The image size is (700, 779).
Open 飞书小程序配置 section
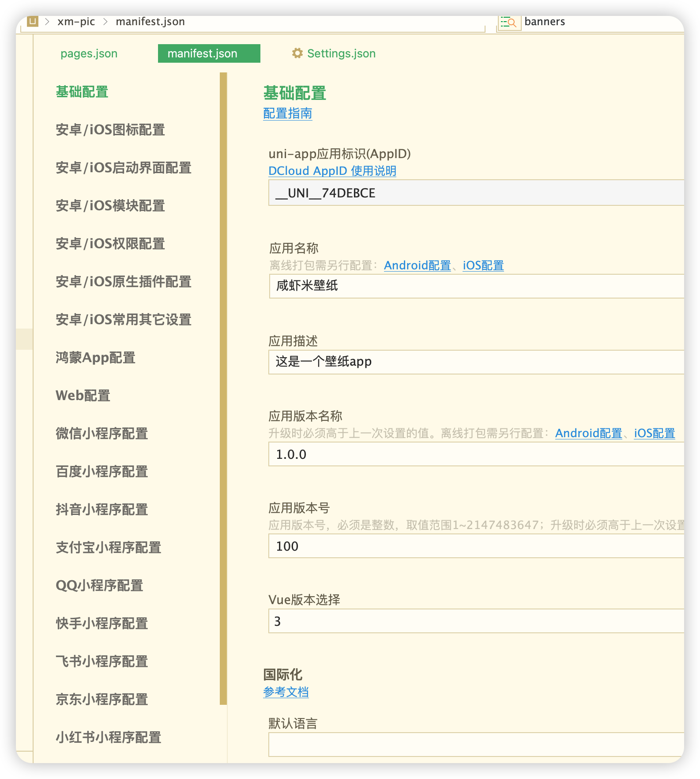click(x=102, y=662)
